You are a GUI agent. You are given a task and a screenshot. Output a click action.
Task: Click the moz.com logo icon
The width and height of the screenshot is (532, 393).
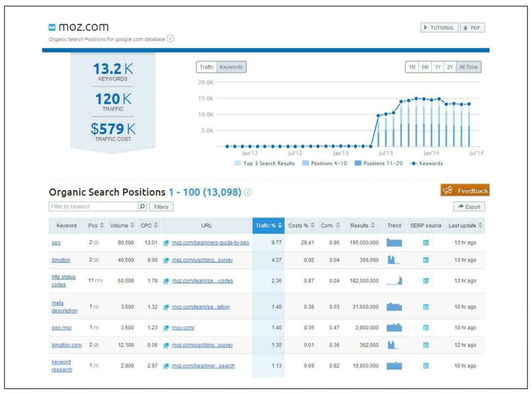click(x=52, y=28)
